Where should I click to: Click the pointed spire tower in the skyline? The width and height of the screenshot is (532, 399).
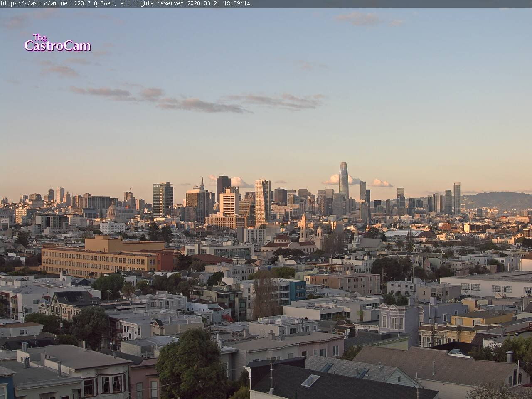(x=202, y=185)
